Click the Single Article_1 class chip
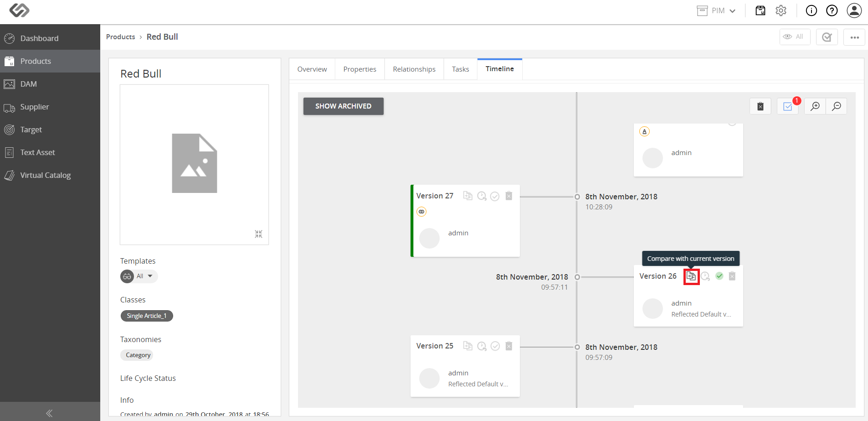868x421 pixels. pos(147,316)
